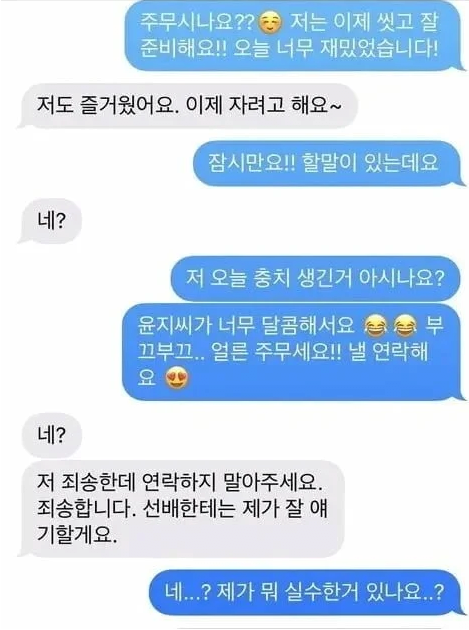Tap the text 오늘 너무 재밌었습니다!
The image size is (469, 630).
336,49
